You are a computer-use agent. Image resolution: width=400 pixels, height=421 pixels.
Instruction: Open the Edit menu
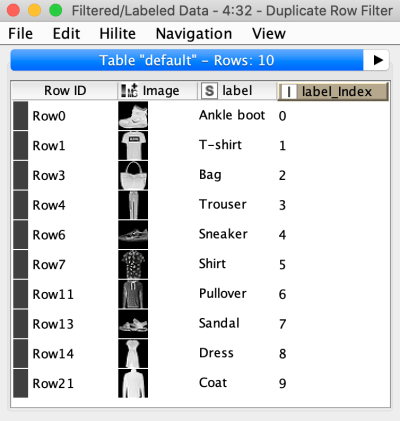click(x=66, y=33)
